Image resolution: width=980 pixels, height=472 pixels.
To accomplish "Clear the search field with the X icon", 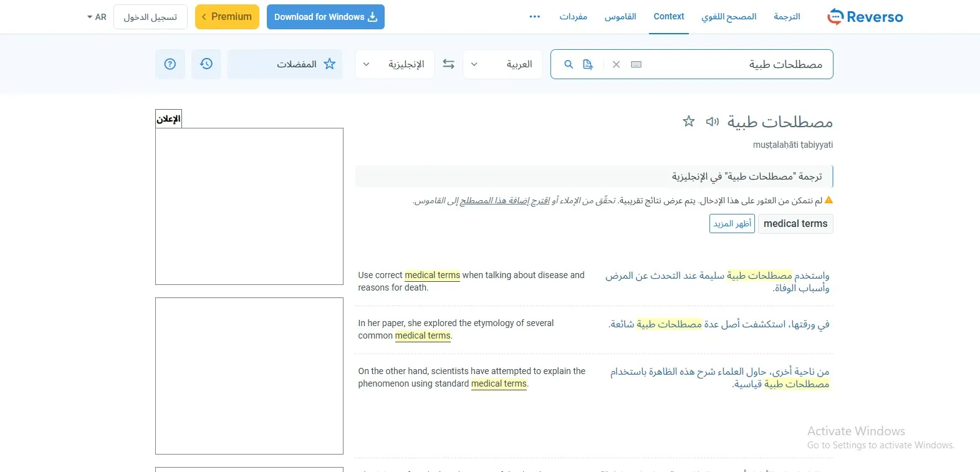I will [616, 64].
